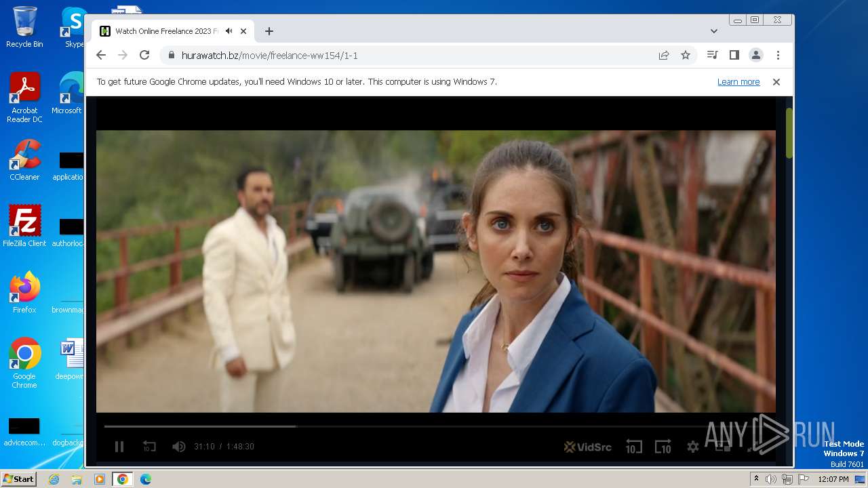Screen dimensions: 868x488
Task: Click the page vertical scrollbar thumb
Action: pos(789,133)
